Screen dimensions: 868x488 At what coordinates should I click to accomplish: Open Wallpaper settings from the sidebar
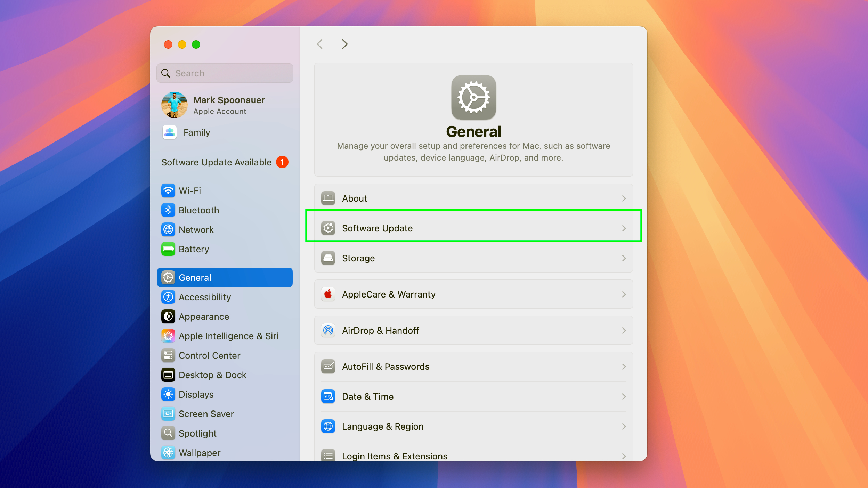coord(199,453)
